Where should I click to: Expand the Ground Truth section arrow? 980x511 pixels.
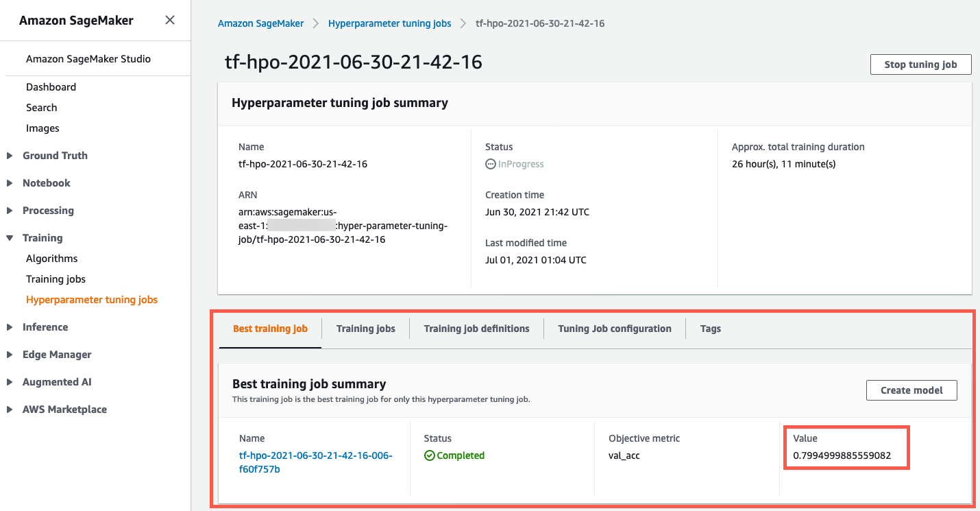tap(10, 156)
